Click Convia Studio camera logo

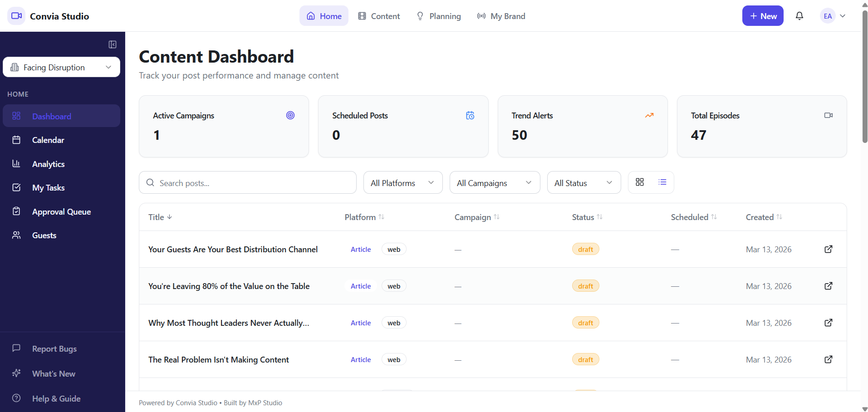point(16,16)
